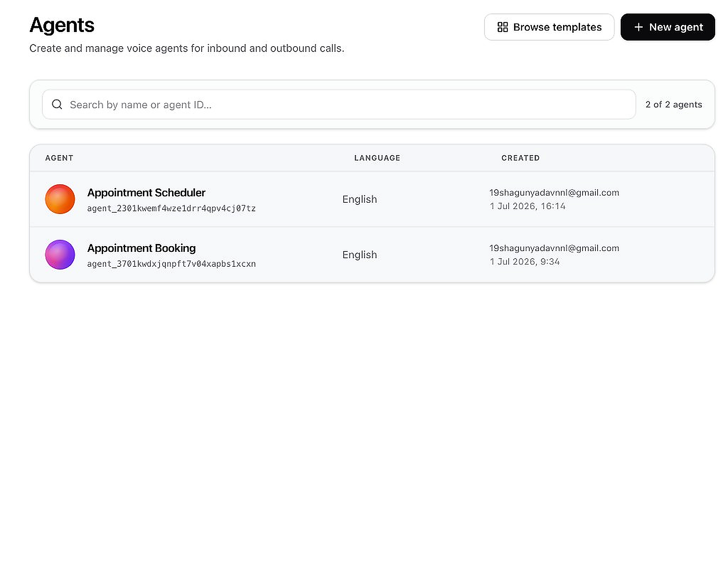Click the purple Appointment Booking avatar

pyautogui.click(x=60, y=255)
